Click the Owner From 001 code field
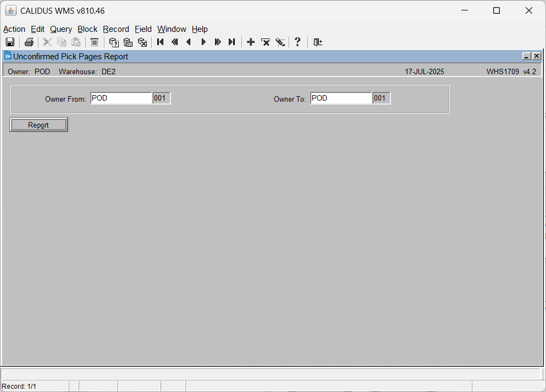The image size is (546, 392). pos(162,98)
